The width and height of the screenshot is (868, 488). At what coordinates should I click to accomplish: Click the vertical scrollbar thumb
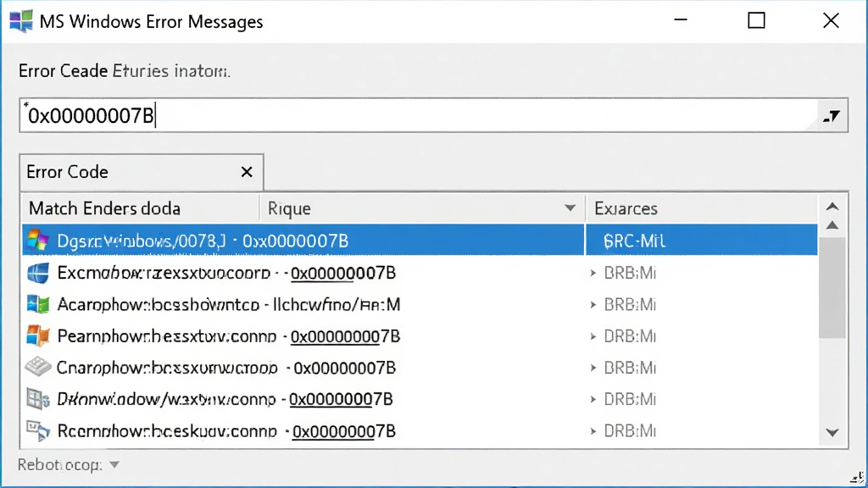coord(832,287)
